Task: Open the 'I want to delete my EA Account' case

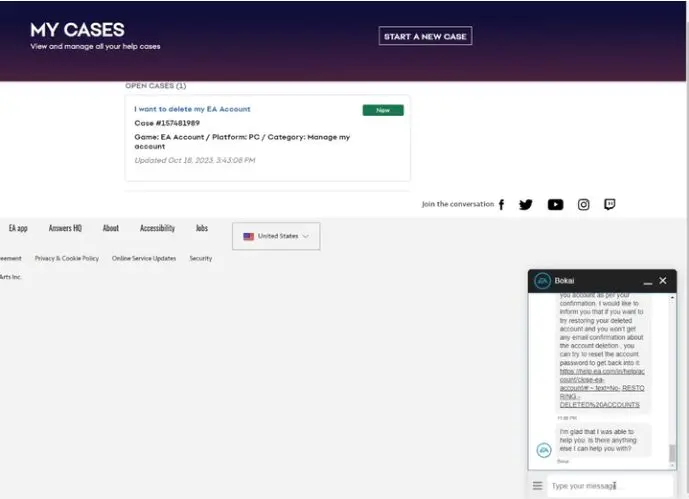Action: coord(192,109)
